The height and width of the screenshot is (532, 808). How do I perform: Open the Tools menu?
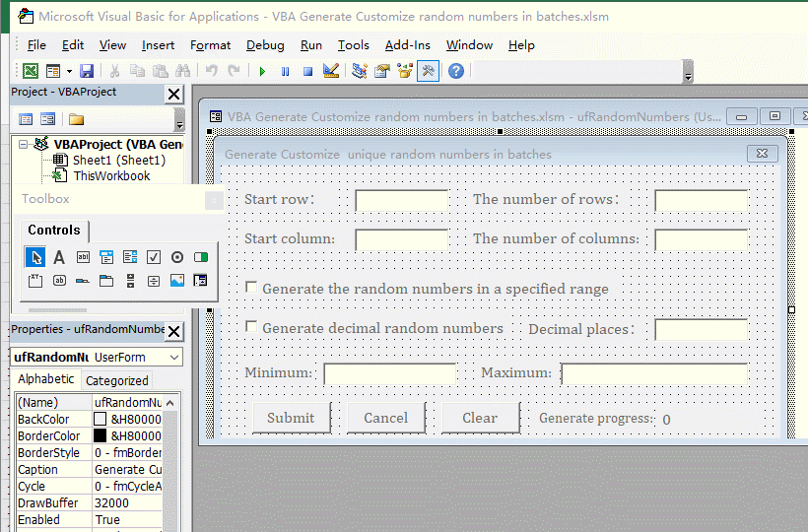[x=354, y=45]
